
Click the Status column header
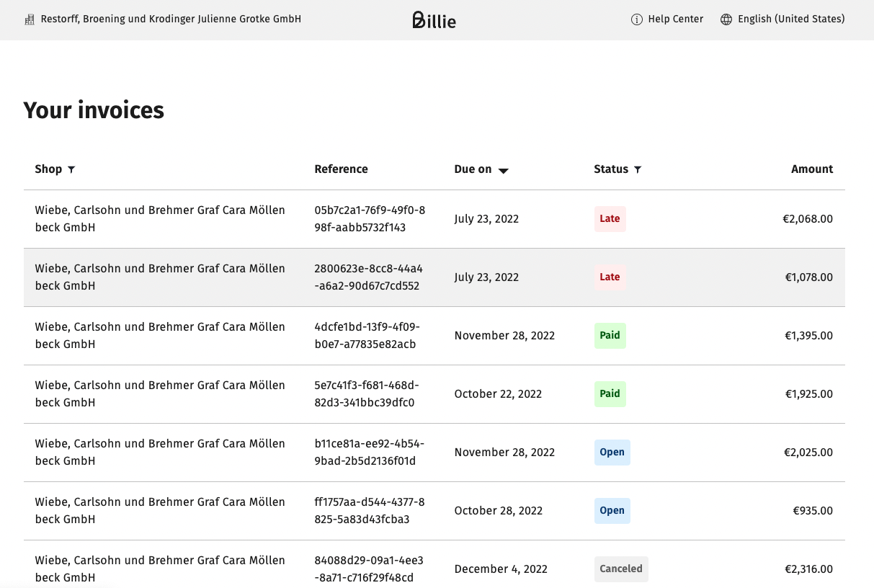[611, 169]
